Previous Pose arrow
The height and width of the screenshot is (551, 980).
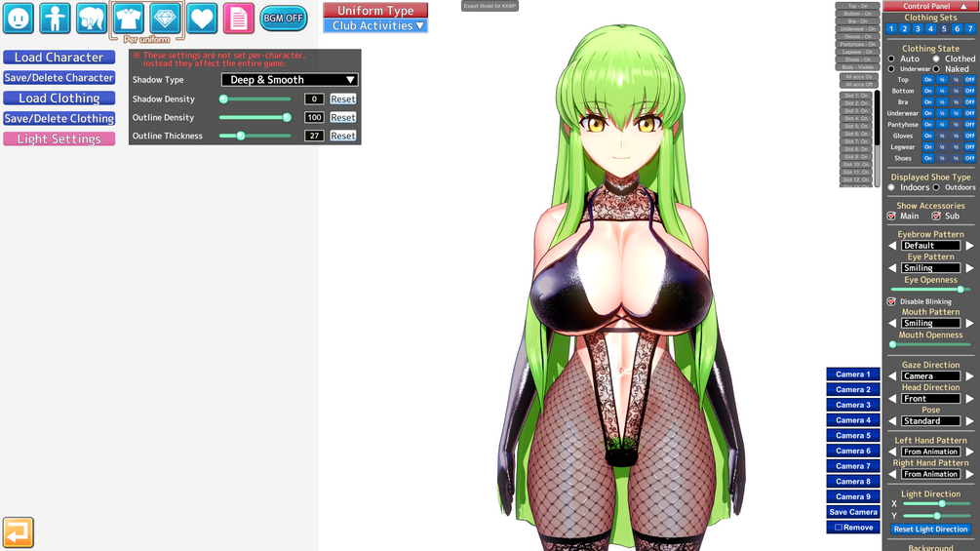pyautogui.click(x=892, y=421)
